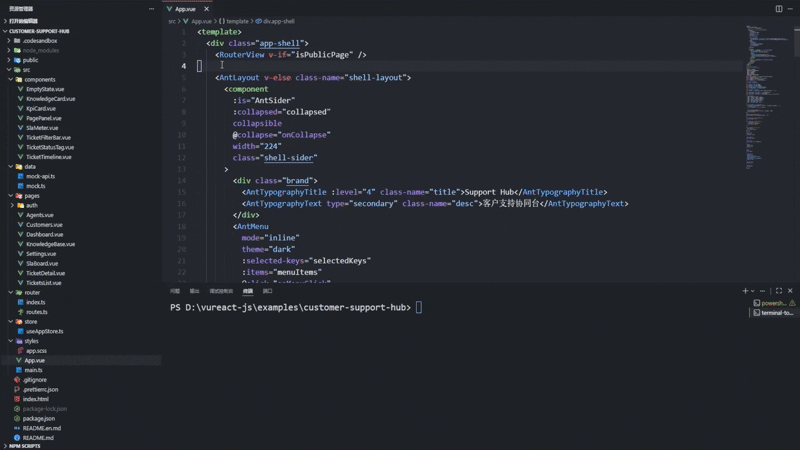Collapse the components folder
The height and width of the screenshot is (450, 800).
click(11, 80)
